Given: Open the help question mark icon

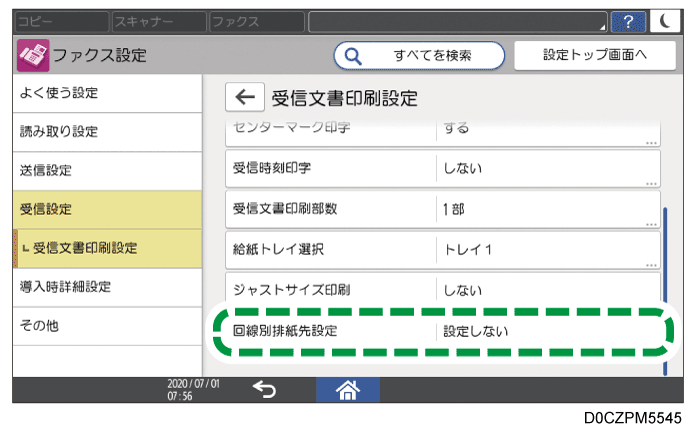Looking at the screenshot, I should (628, 21).
